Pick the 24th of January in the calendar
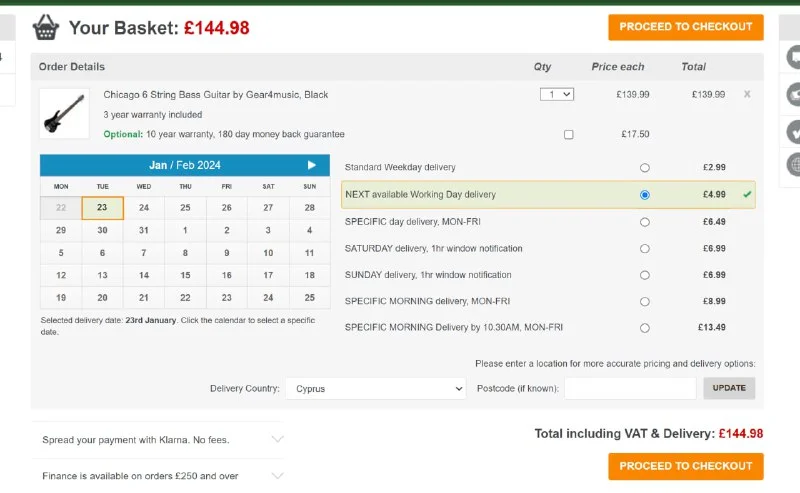This screenshot has height=493, width=800. 144,208
